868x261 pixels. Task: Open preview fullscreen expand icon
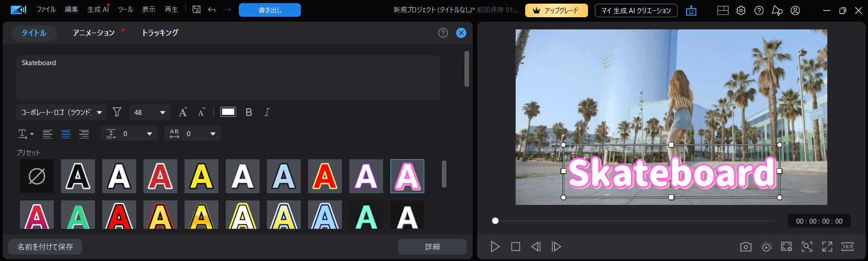[827, 247]
